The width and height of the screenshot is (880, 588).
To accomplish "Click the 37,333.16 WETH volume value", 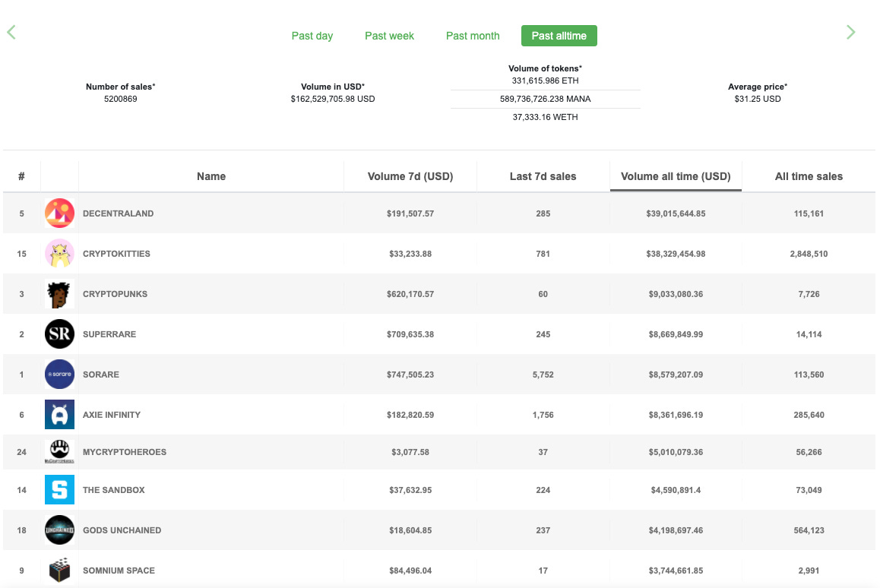I will (545, 117).
